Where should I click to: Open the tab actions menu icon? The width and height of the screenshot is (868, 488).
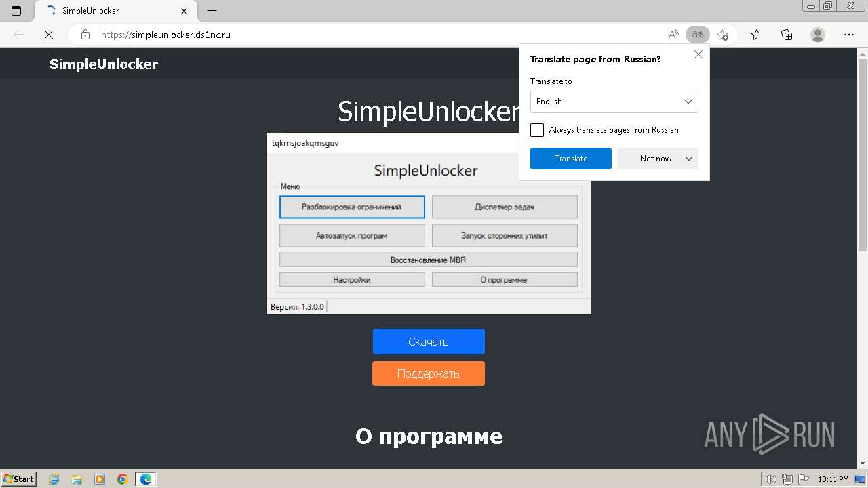click(x=16, y=11)
